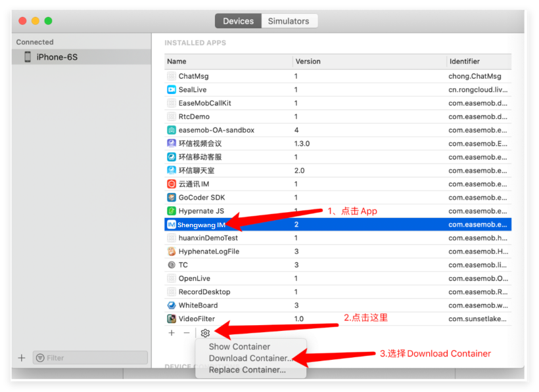Screen dimensions: 539x392
Task: Select the 环信视频会议 app name
Action: click(200, 144)
